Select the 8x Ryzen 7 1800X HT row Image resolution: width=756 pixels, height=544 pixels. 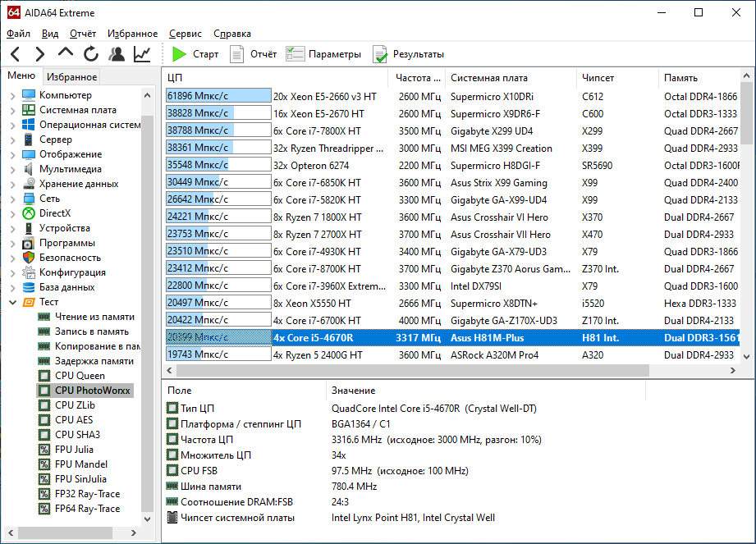453,217
